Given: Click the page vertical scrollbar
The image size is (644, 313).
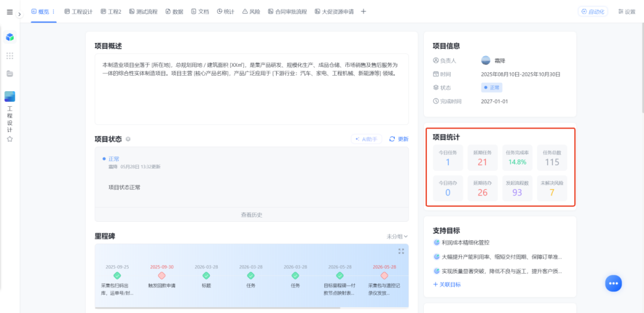Looking at the screenshot, I should (642, 68).
